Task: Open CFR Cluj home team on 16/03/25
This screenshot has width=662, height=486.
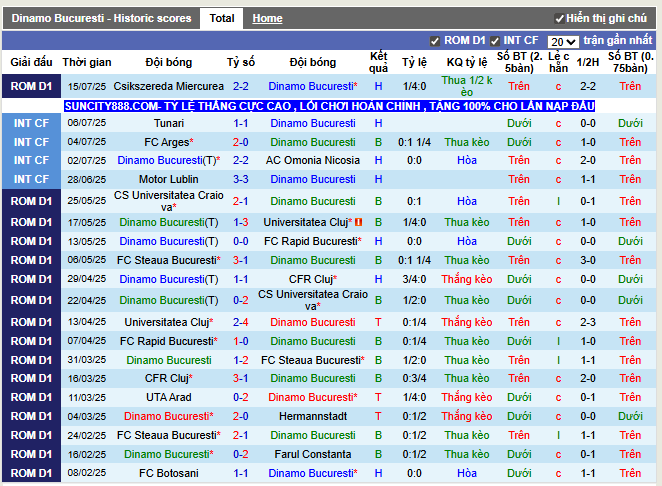Action: coord(168,378)
